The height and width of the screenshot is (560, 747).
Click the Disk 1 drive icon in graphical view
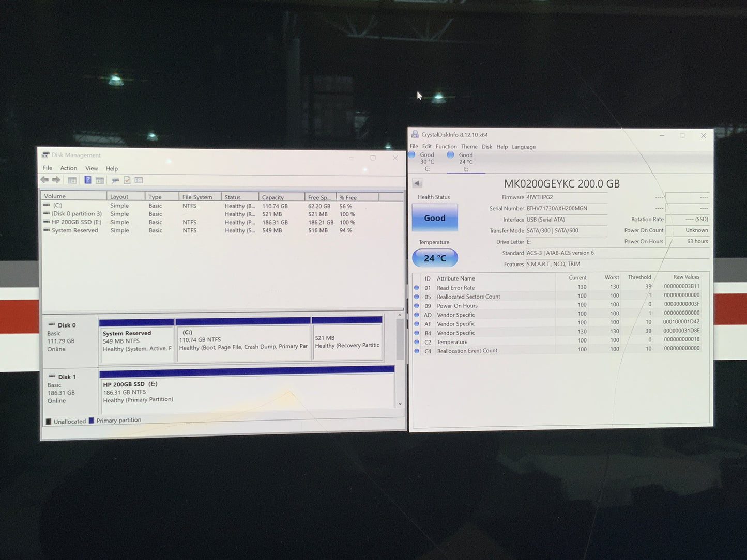coord(52,376)
